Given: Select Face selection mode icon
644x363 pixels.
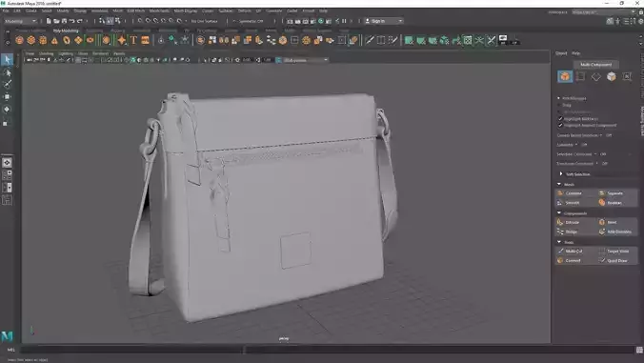Looking at the screenshot, I should coord(612,76).
